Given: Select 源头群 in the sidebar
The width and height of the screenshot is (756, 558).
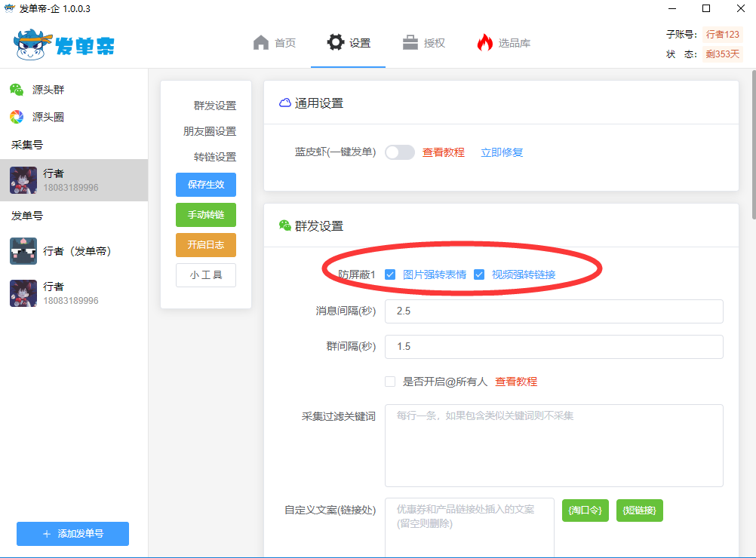Looking at the screenshot, I should (x=48, y=90).
